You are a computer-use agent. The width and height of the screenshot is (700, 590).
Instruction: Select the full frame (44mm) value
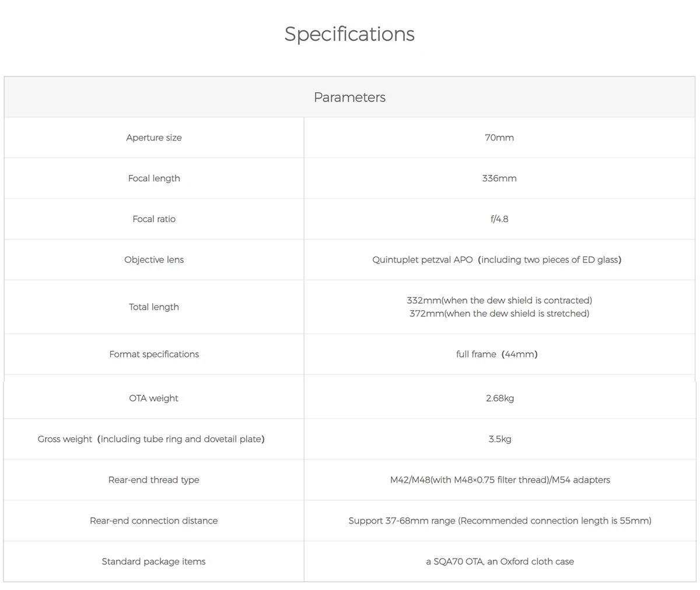pos(497,354)
